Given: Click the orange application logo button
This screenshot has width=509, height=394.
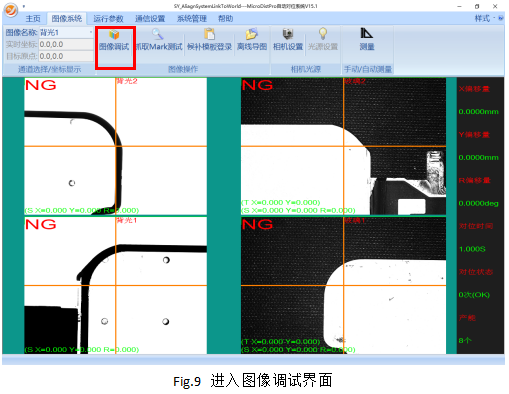Looking at the screenshot, I should (x=11, y=10).
